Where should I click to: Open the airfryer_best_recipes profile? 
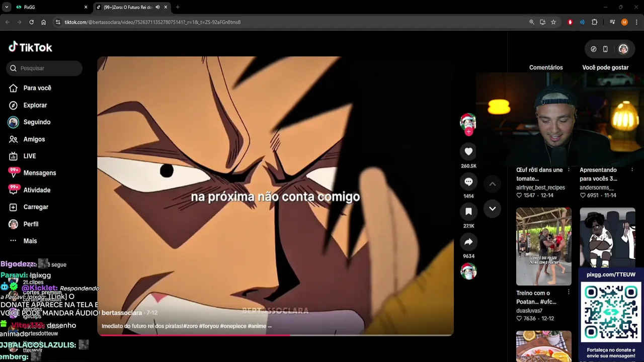pyautogui.click(x=540, y=188)
